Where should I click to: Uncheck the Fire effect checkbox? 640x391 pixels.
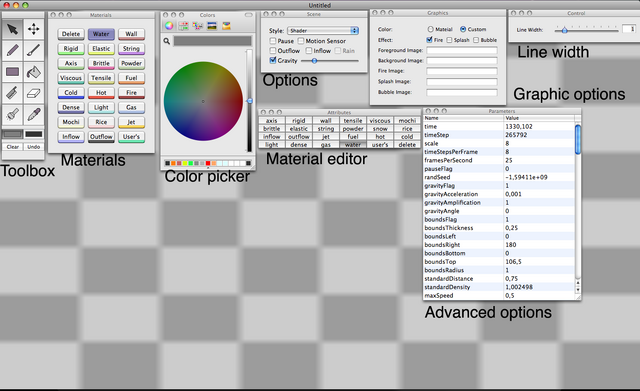(x=429, y=40)
